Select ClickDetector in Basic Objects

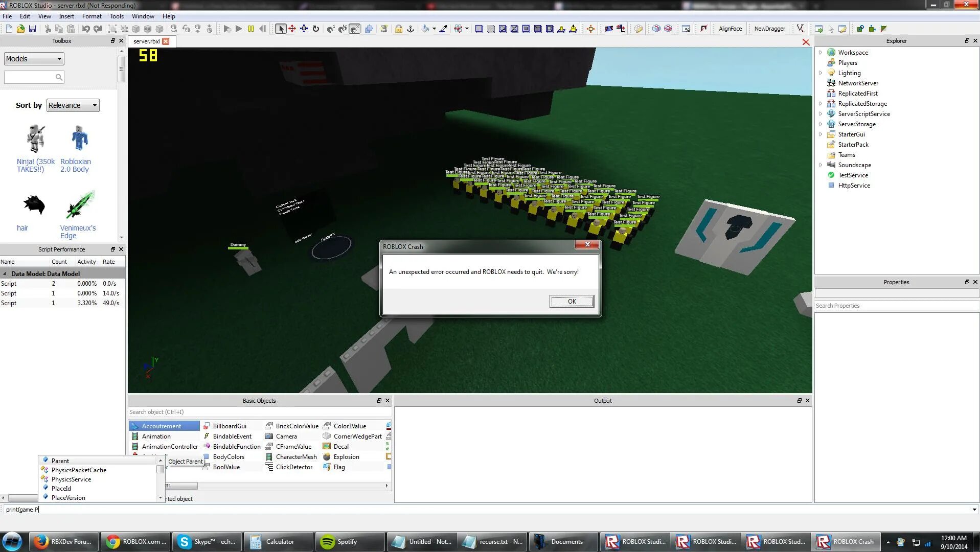(294, 467)
